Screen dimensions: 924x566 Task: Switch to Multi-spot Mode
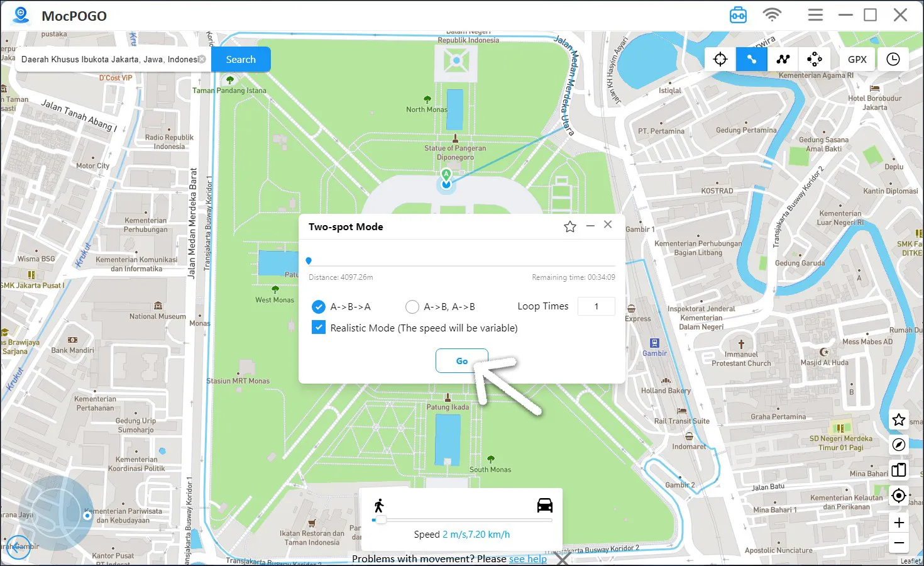pyautogui.click(x=783, y=58)
